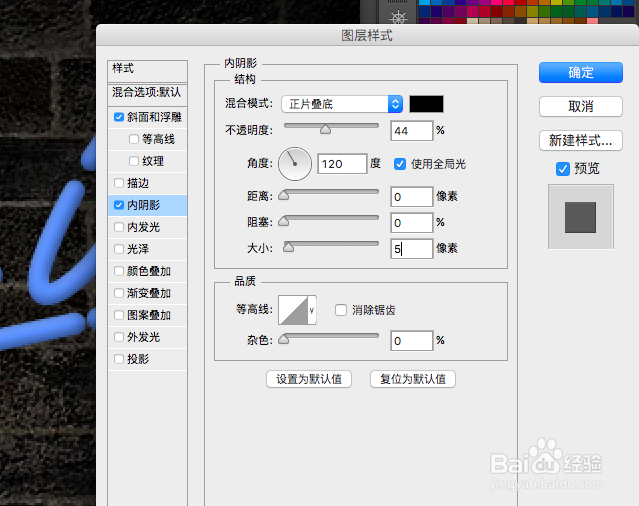Click the 大小 field showing 5
This screenshot has height=506, width=639.
(x=412, y=249)
